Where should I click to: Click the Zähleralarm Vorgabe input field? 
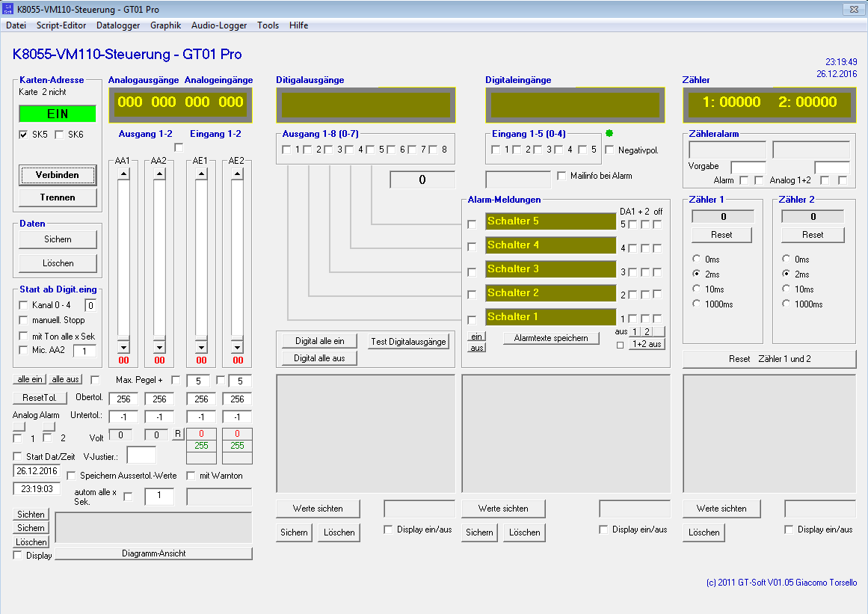tap(748, 168)
